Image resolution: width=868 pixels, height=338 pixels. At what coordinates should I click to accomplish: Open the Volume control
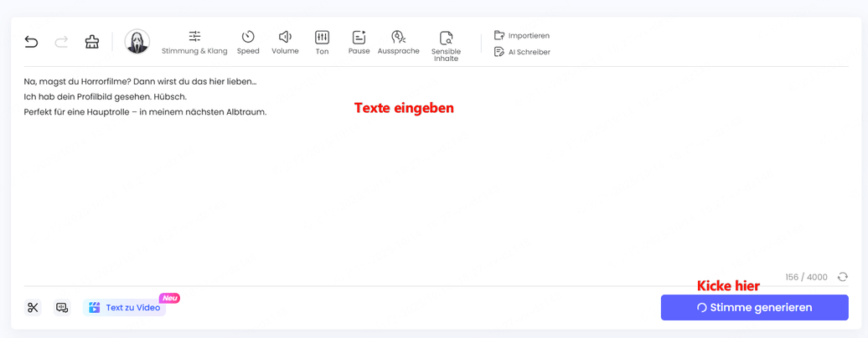(285, 43)
